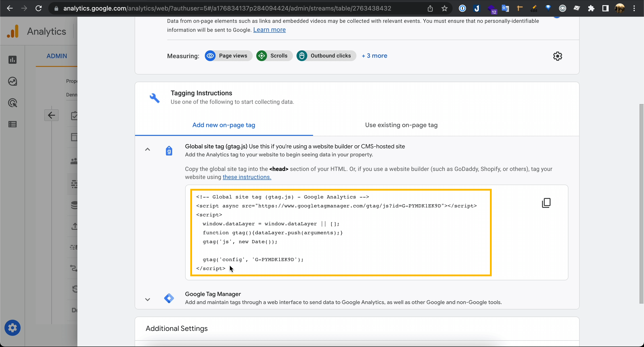
Task: Go back with the admin panel left arrow
Action: [x=51, y=115]
